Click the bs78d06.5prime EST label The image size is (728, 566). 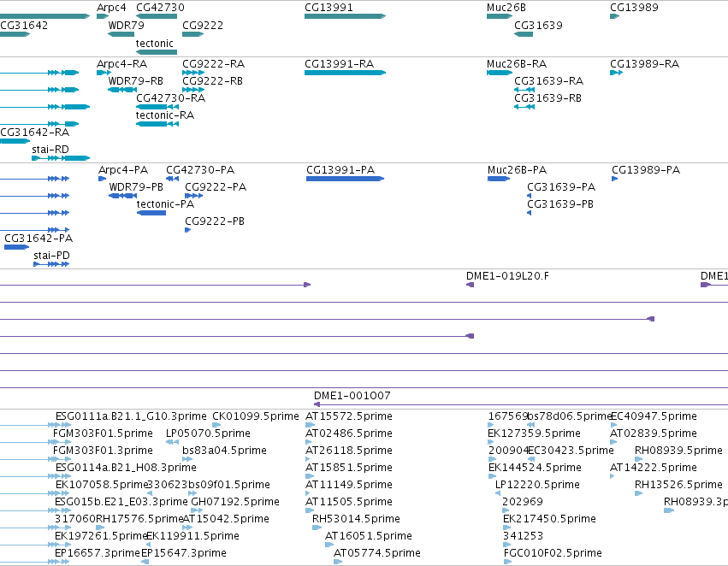point(570,416)
